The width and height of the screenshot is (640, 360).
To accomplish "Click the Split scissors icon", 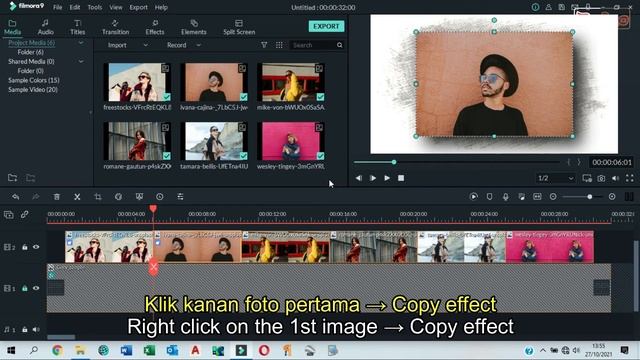I will [x=77, y=197].
